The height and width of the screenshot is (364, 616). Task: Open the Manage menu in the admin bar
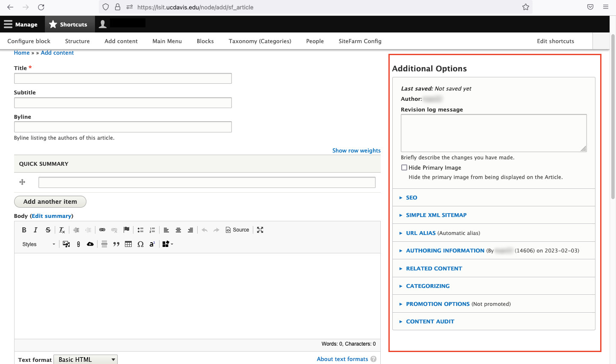21,24
